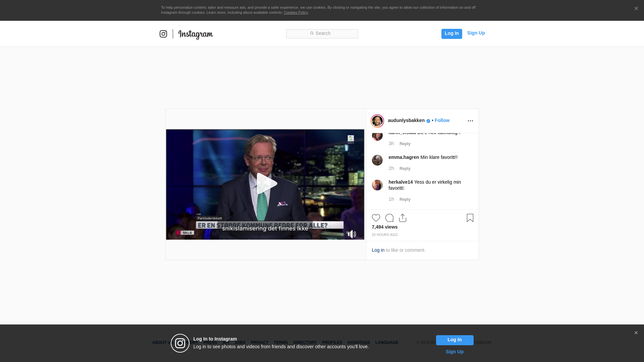Save the post with the bookmark icon
This screenshot has height=362, width=644.
click(470, 218)
